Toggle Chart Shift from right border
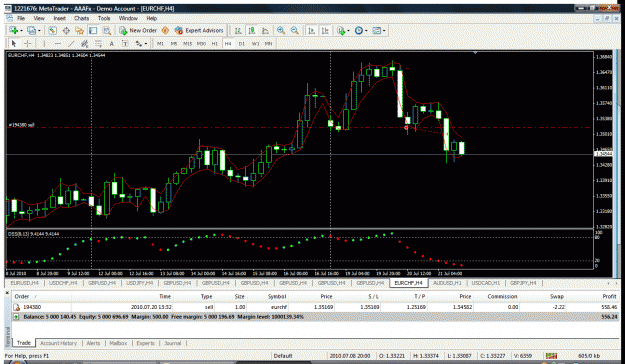The height and width of the screenshot is (364, 625). (326, 30)
